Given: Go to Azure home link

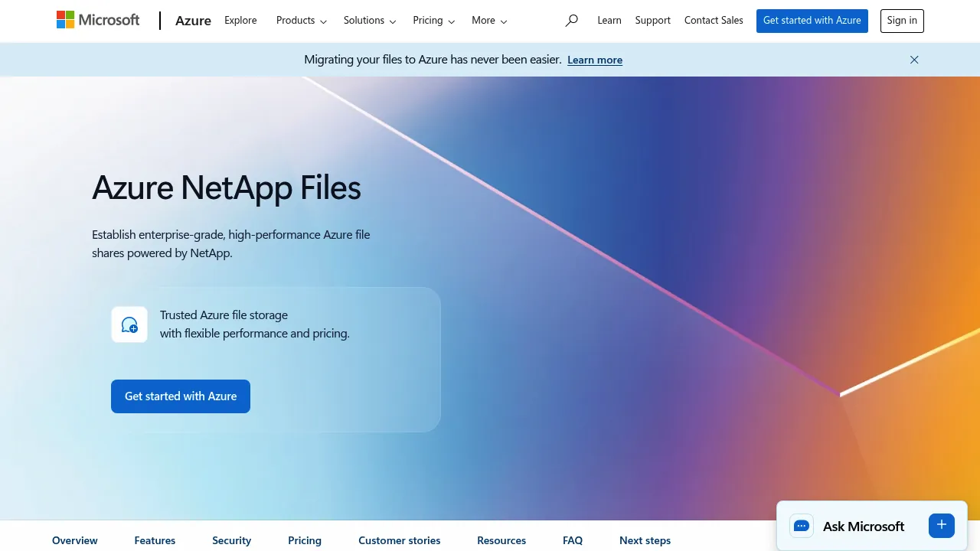Looking at the screenshot, I should pos(193,21).
